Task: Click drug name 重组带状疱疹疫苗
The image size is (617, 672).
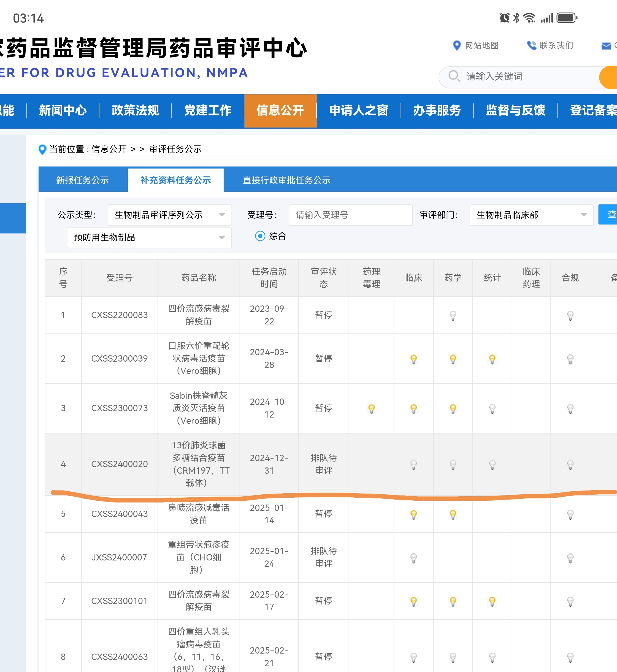Action: coord(199,557)
